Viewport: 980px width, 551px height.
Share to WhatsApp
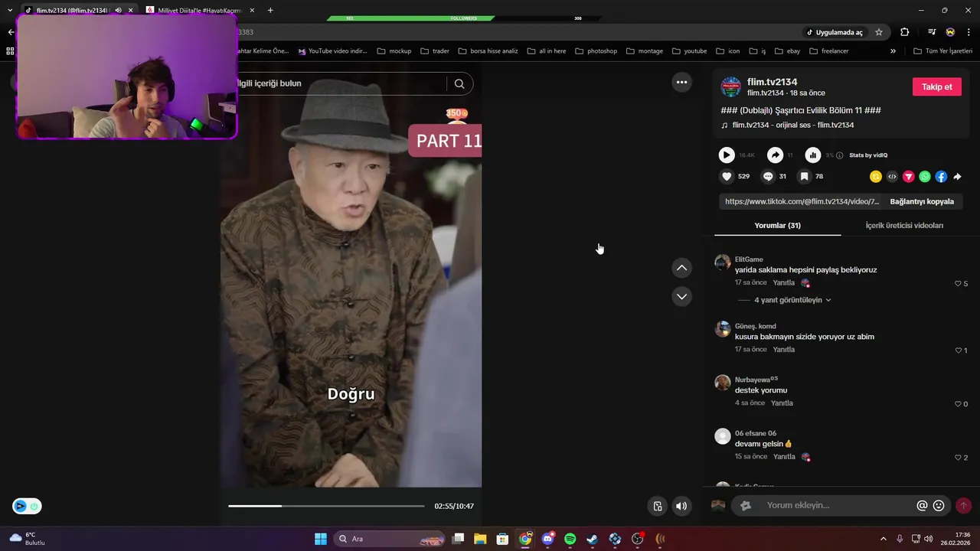pyautogui.click(x=925, y=176)
